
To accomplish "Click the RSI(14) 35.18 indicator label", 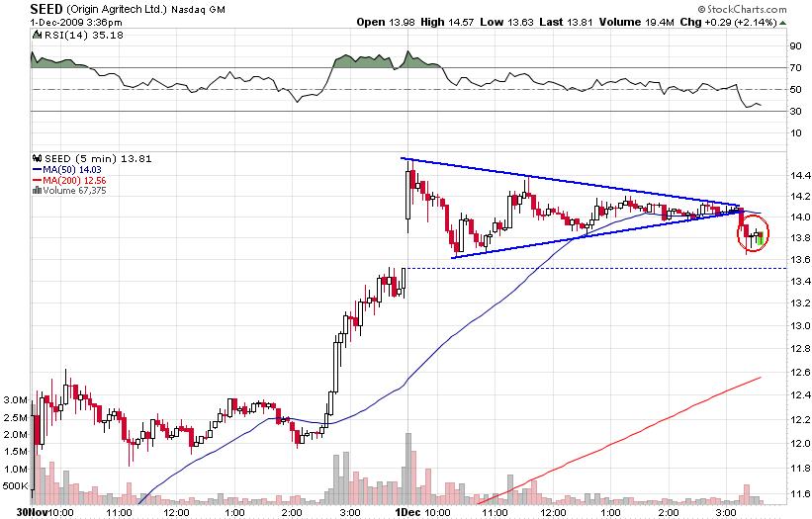I will [84, 36].
